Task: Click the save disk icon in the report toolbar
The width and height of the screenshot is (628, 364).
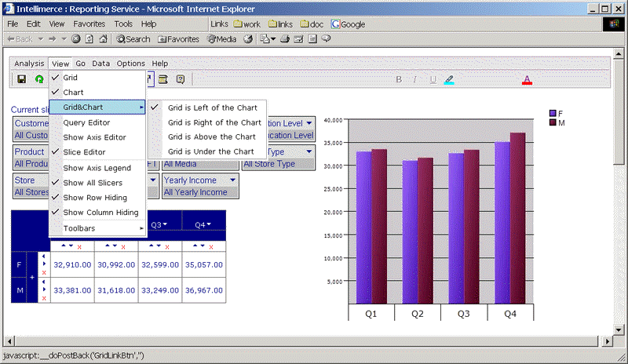Action: 22,79
